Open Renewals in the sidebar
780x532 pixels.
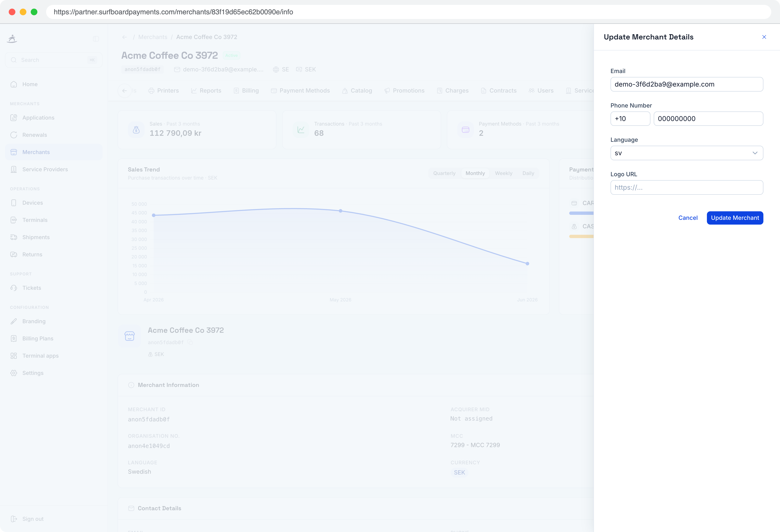click(x=54, y=135)
